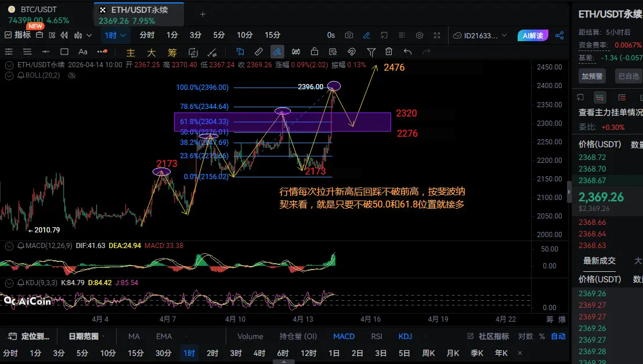This screenshot has height=364, width=643.
Task: Open the 指标 indicators button
Action: click(x=17, y=35)
